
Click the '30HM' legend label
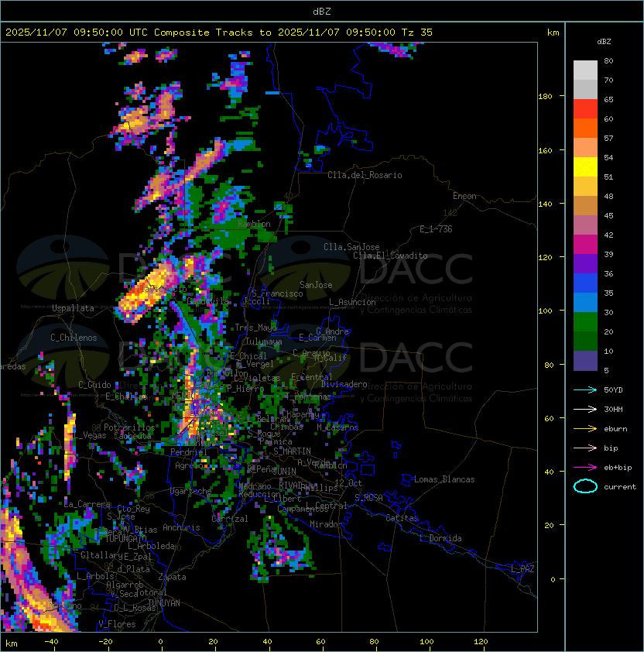tap(613, 409)
